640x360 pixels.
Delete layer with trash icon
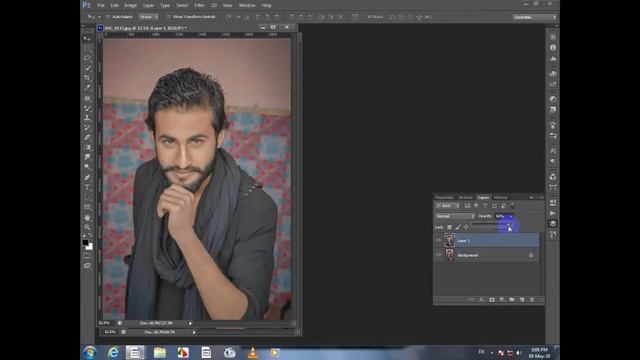(532, 300)
